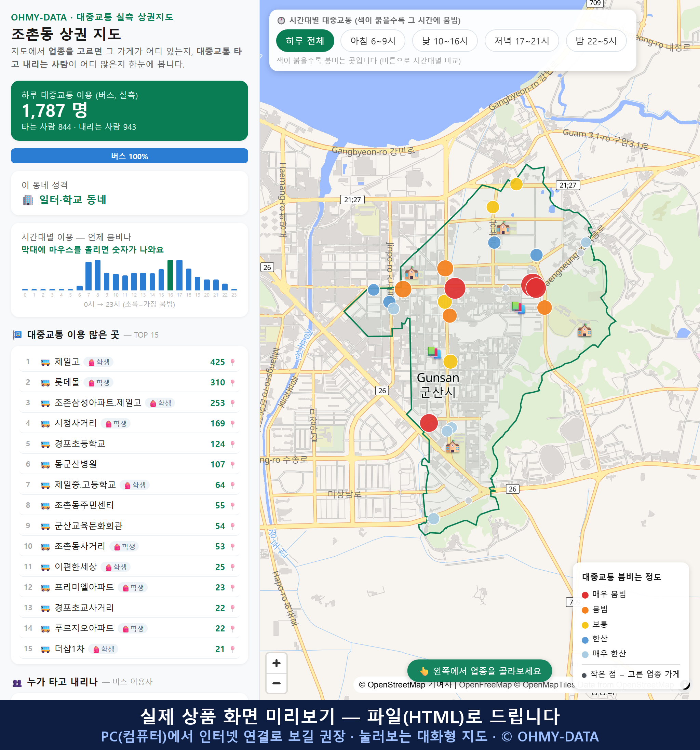Click the 425 count for 제일고
Screen dimensions: 700x750
pos(217,362)
